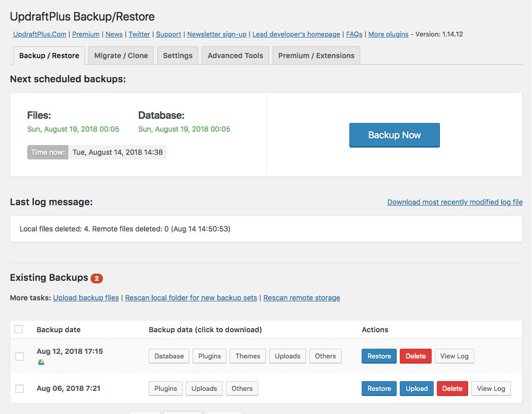Delete the Aug 06, 2018 backup
Screen dimensions: 532x414
tap(452, 388)
